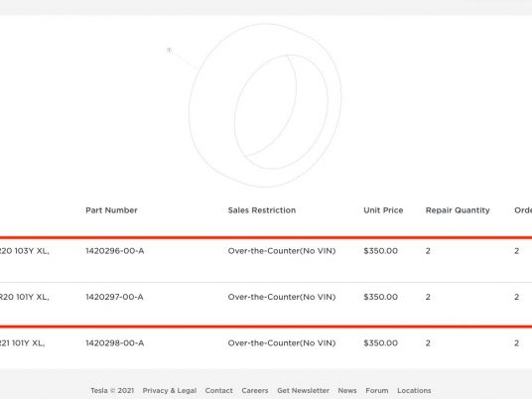The image size is (532, 399).
Task: Open the Contact footer link
Action: click(218, 390)
